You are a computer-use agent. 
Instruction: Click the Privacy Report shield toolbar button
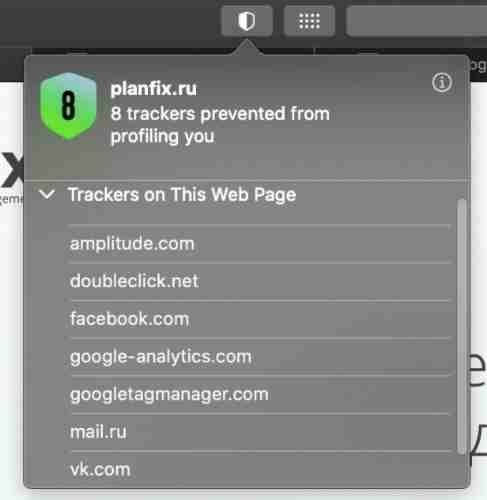247,21
